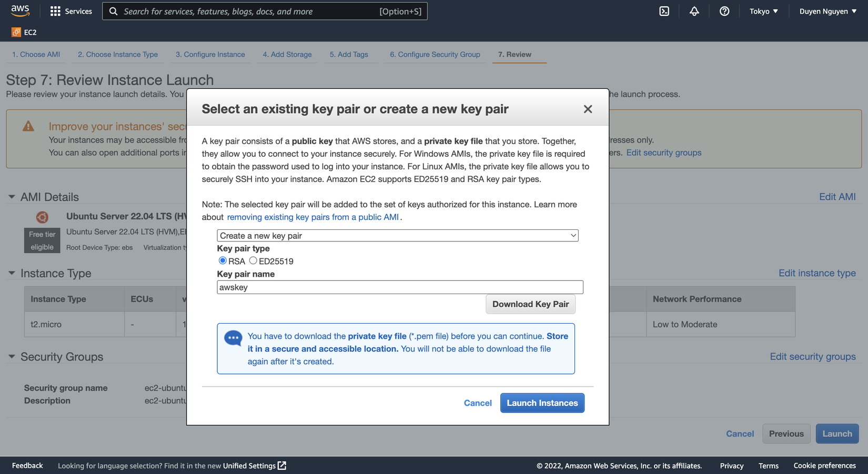Open the notifications bell
This screenshot has width=868, height=474.
(x=694, y=11)
